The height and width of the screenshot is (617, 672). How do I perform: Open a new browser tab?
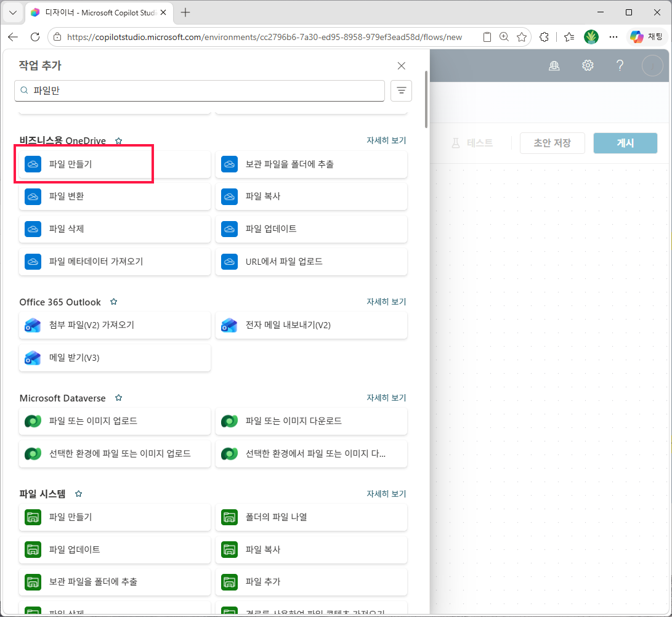point(185,12)
